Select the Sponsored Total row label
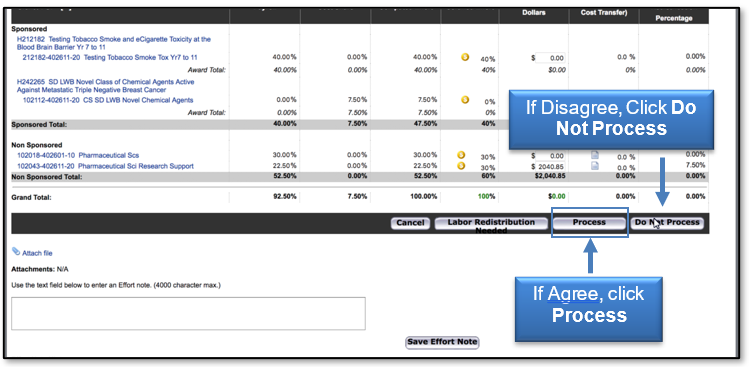This screenshot has height=367, width=749. tap(39, 125)
